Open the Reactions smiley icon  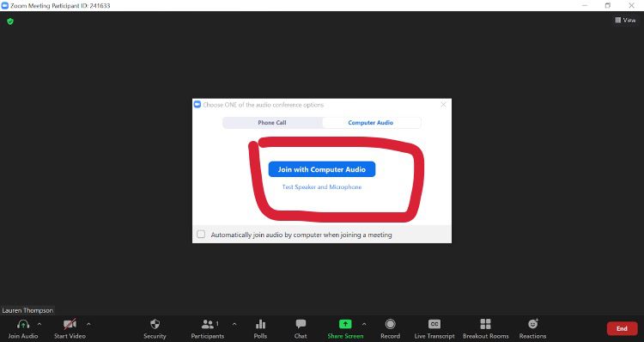pos(532,324)
